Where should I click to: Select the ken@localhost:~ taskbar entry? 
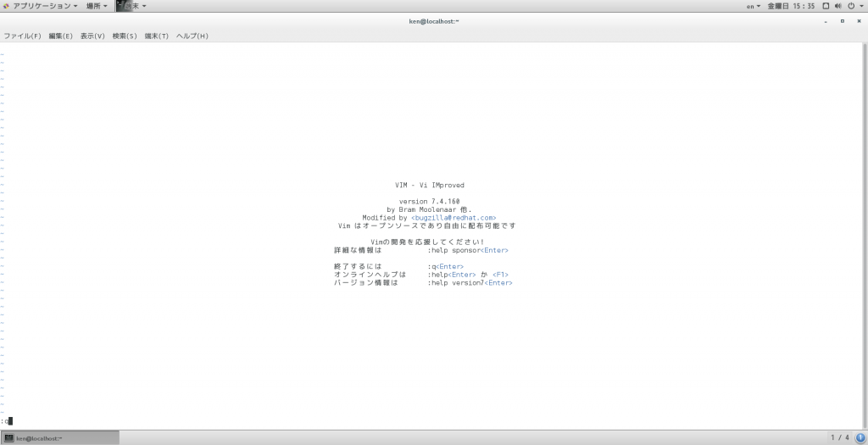coord(60,438)
